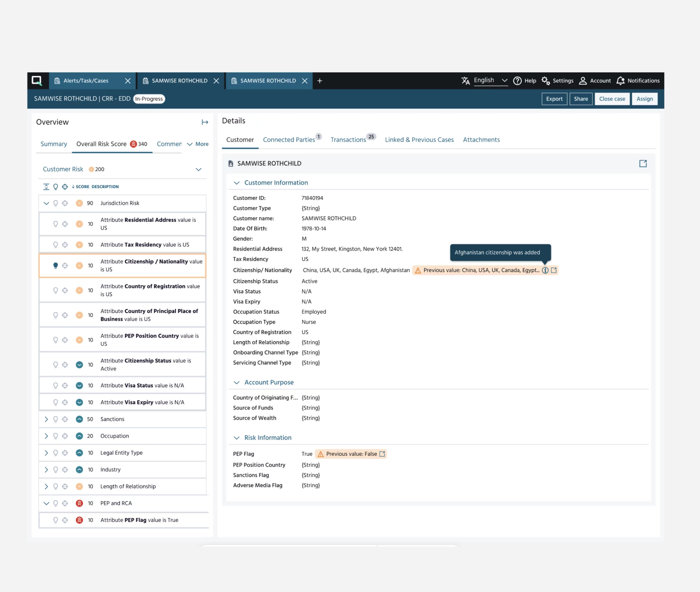Open the Help question mark icon

coord(517,81)
